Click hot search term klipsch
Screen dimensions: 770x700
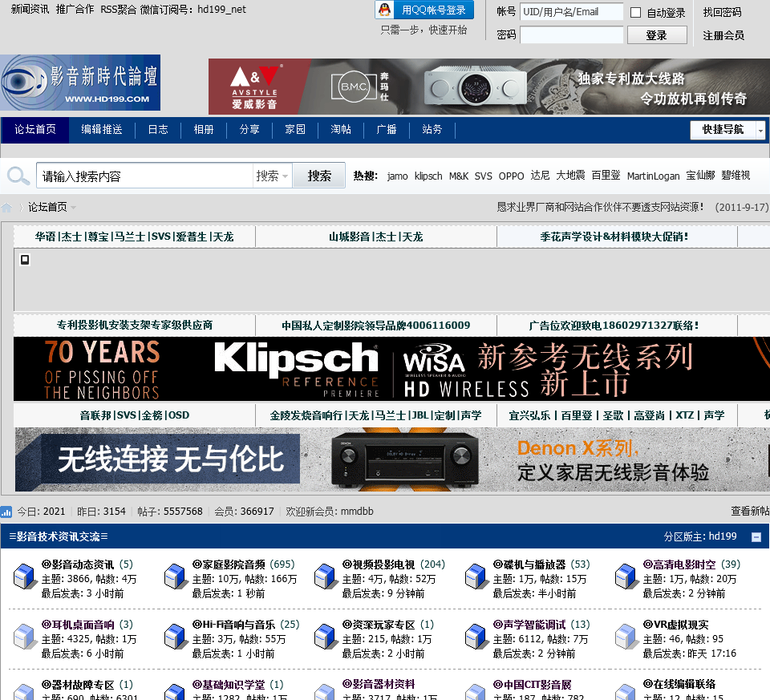(428, 176)
